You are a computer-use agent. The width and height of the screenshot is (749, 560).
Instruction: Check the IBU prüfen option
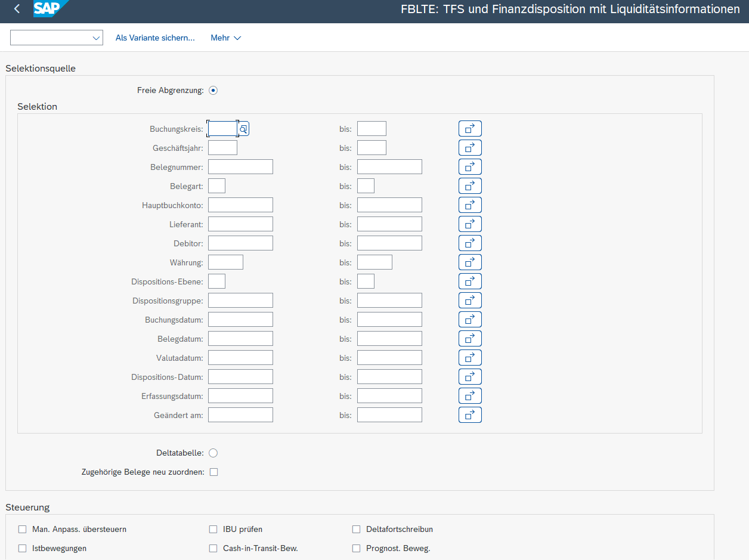(213, 530)
